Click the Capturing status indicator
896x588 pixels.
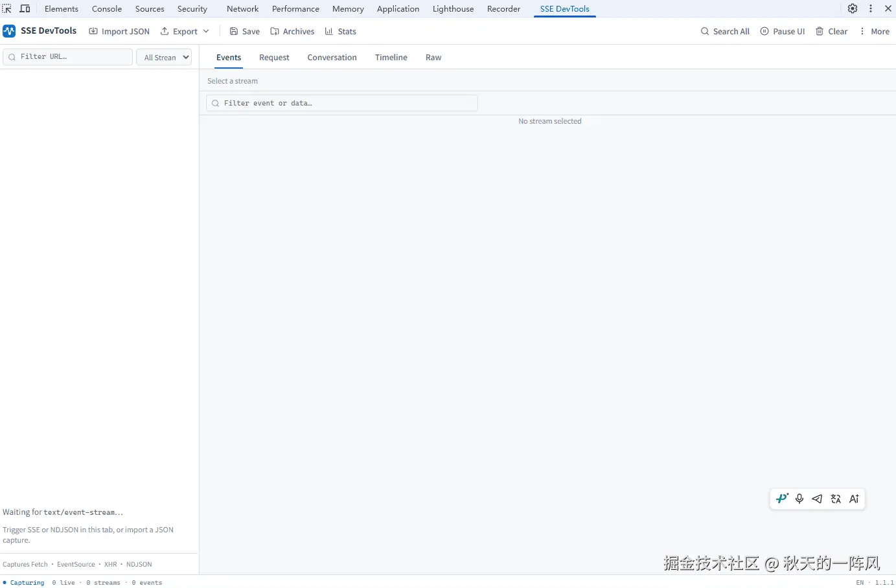point(24,583)
